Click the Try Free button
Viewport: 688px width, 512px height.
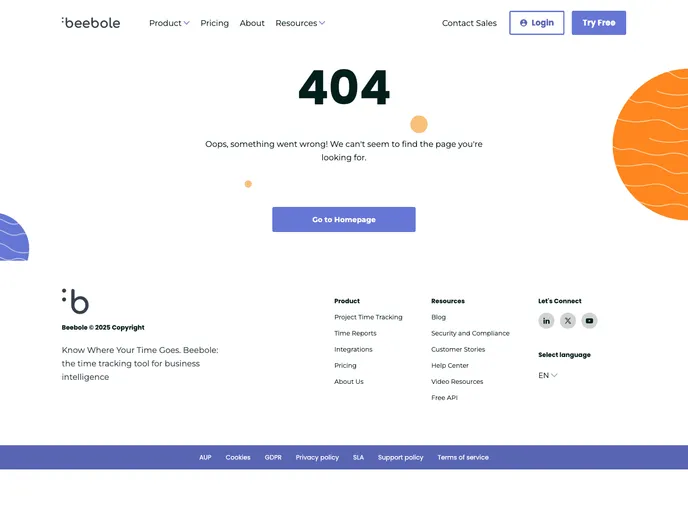coord(598,23)
